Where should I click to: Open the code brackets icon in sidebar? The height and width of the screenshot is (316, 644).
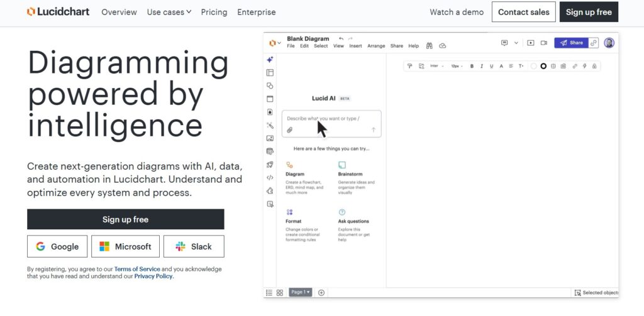270,178
